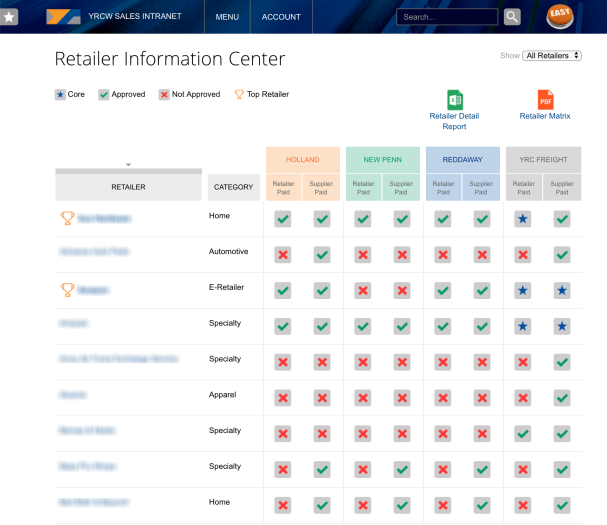Viewport: 607px width, 525px height.
Task: Open the blurred retailer link in E-Retailer row
Action: 93,290
